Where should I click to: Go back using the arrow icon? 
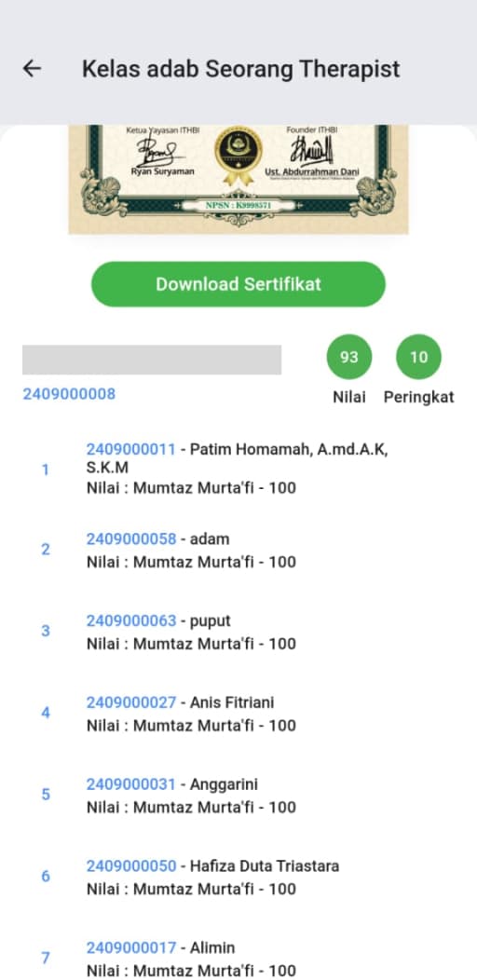[x=32, y=69]
